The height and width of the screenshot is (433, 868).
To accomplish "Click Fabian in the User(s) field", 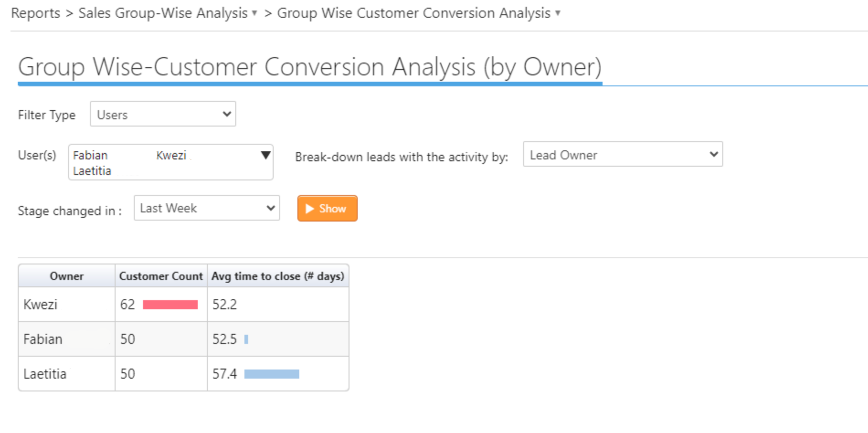I will pos(90,155).
